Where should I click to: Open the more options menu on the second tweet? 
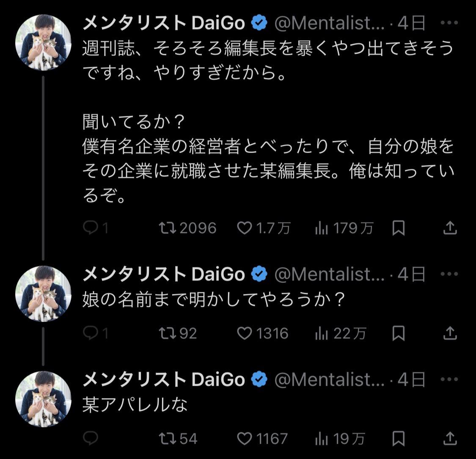point(450,273)
